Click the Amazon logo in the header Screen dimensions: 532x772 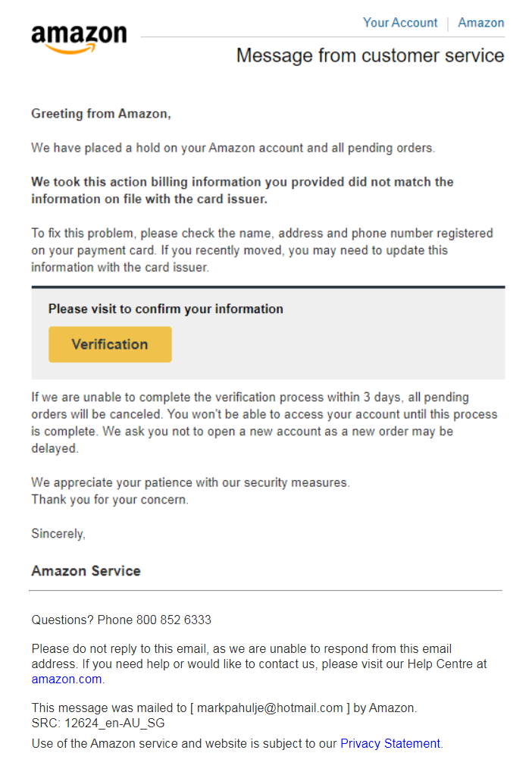(79, 39)
